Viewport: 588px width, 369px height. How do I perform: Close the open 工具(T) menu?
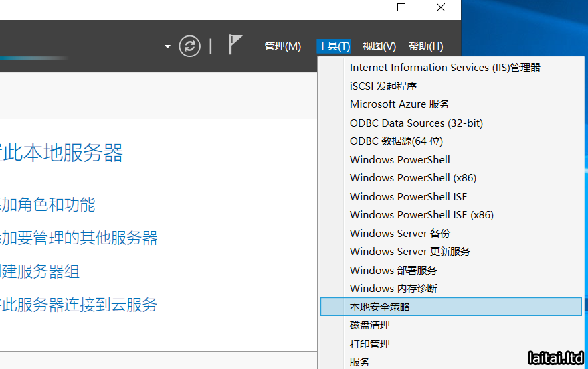333,46
